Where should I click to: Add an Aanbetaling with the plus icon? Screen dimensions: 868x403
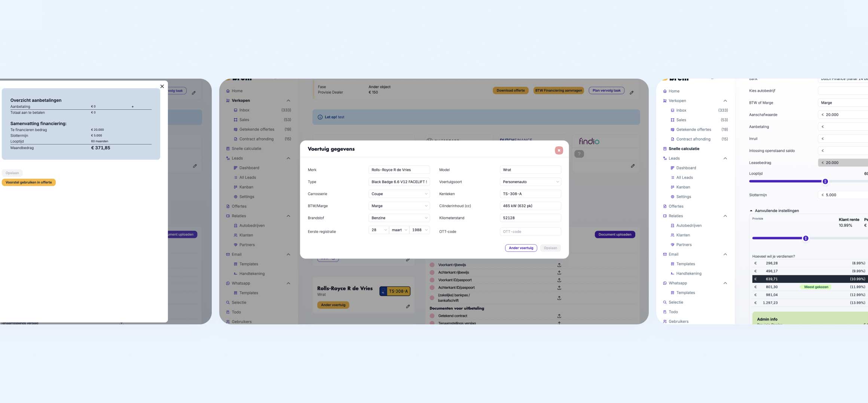pyautogui.click(x=132, y=107)
